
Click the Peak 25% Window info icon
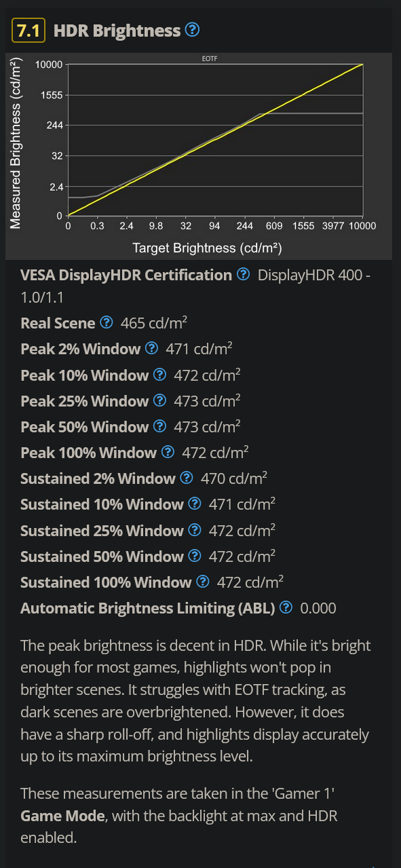(159, 400)
